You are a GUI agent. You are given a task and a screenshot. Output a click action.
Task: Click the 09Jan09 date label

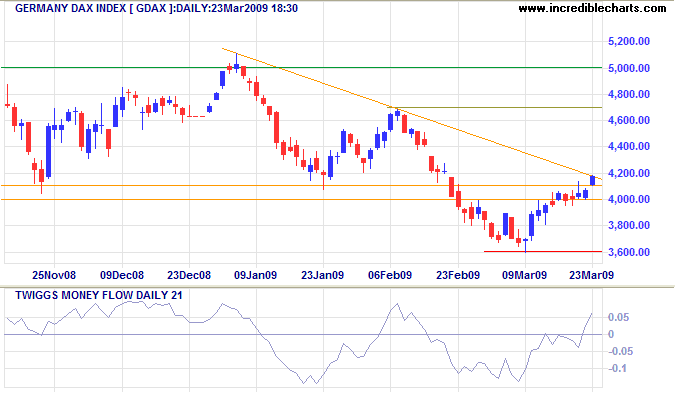click(x=256, y=275)
